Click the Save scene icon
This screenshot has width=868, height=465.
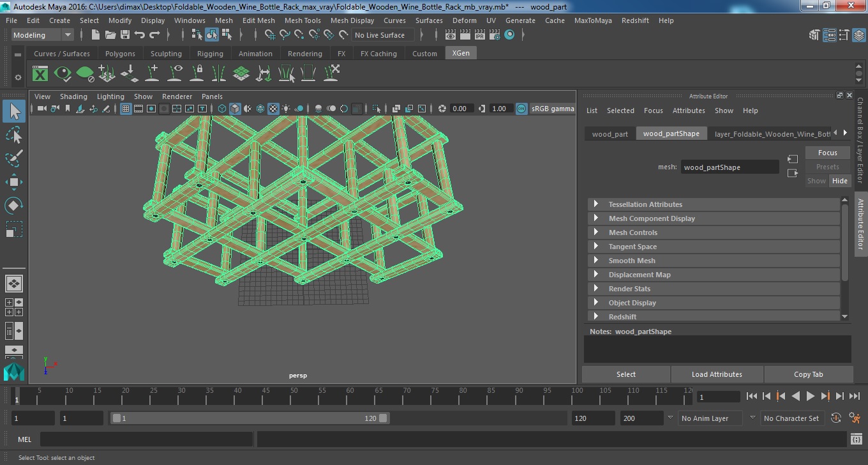pos(125,35)
